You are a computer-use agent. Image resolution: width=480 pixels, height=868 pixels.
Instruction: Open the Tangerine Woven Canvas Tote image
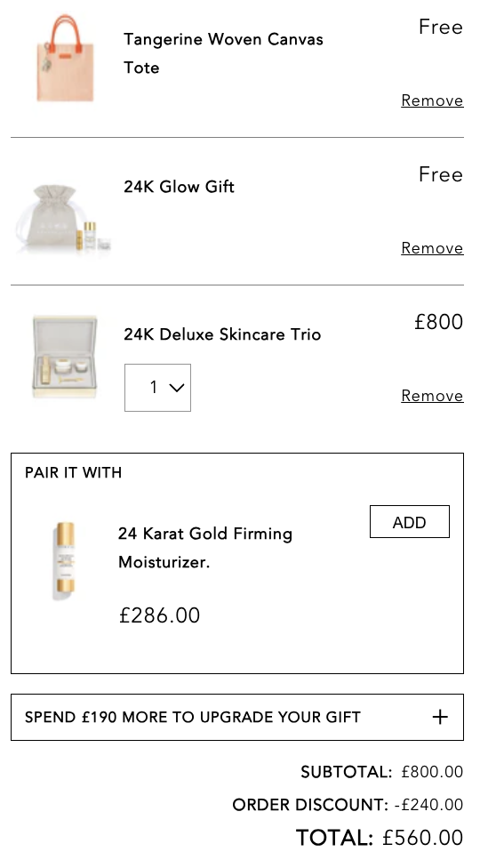[x=65, y=59]
